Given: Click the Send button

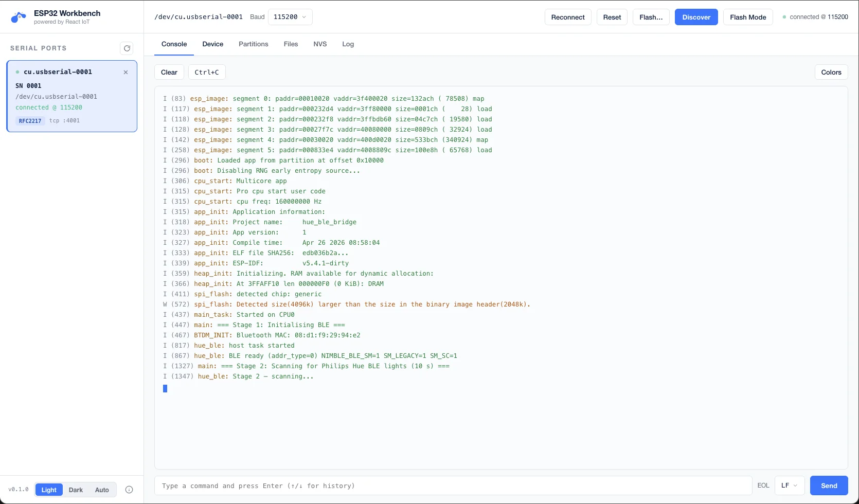Looking at the screenshot, I should tap(829, 485).
